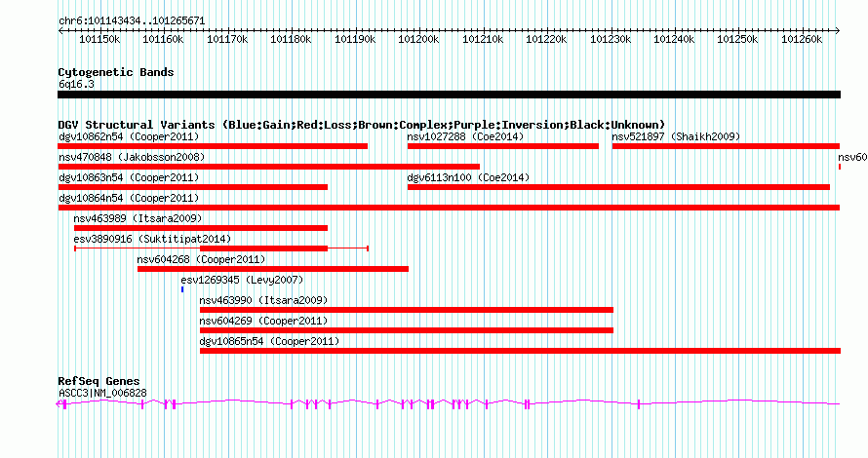Click the ASCC3|NM_006828 gene label
This screenshot has height=458, width=868.
tap(103, 394)
